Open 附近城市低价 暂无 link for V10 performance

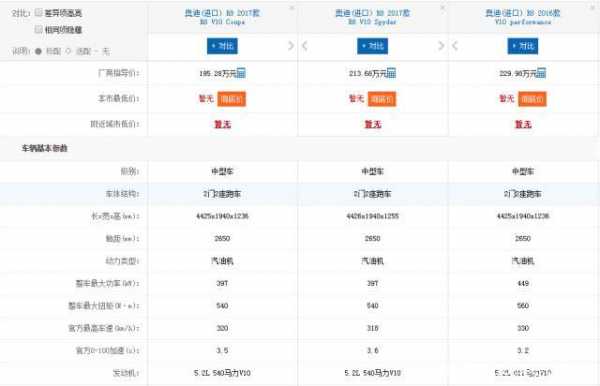click(x=523, y=124)
